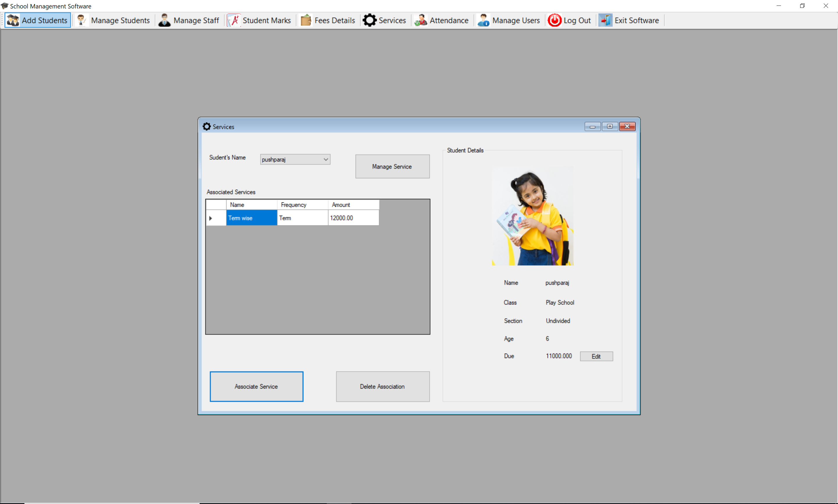The image size is (838, 504).
Task: Click the Manage Service button
Action: click(x=392, y=166)
